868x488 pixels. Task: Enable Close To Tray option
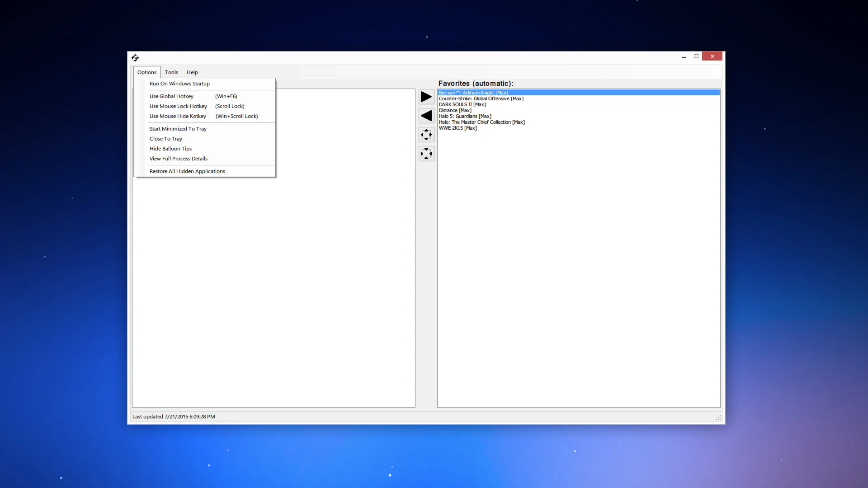pyautogui.click(x=165, y=139)
